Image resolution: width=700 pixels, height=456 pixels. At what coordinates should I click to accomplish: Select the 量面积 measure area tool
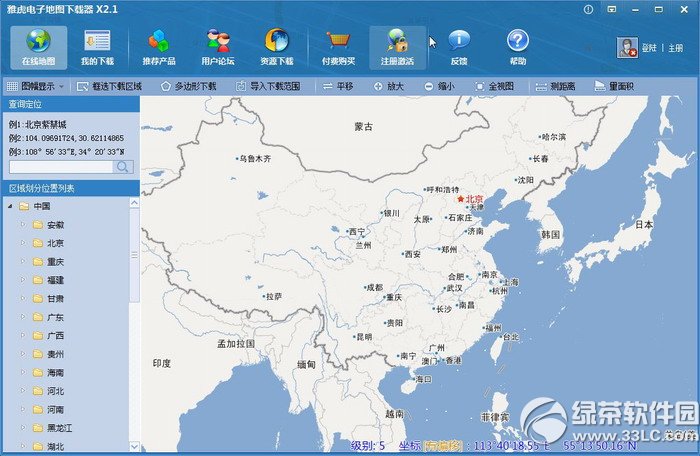(614, 86)
